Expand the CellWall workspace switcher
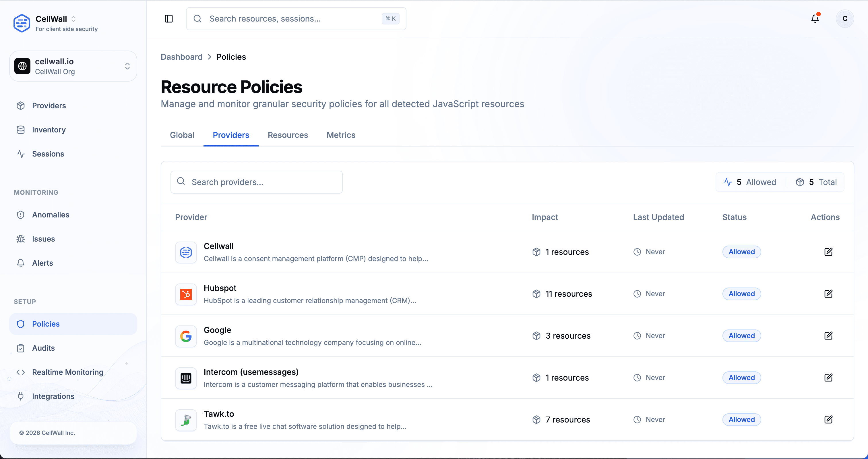868x459 pixels. (x=73, y=19)
